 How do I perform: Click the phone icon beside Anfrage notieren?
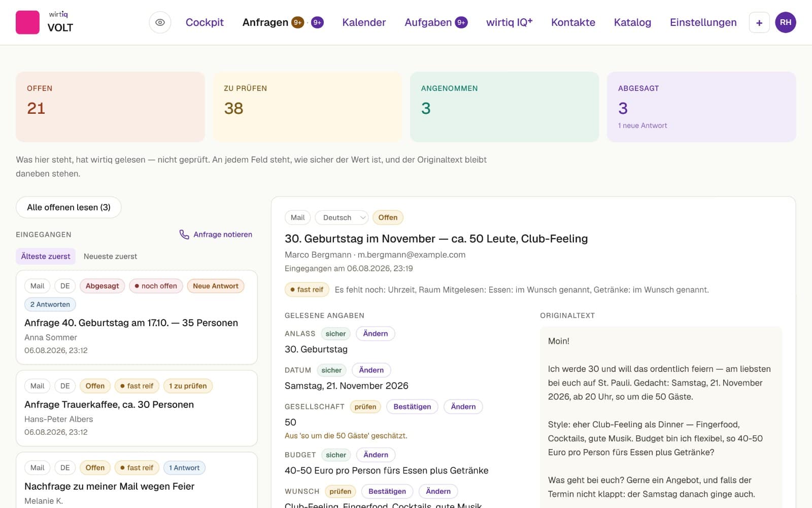184,234
